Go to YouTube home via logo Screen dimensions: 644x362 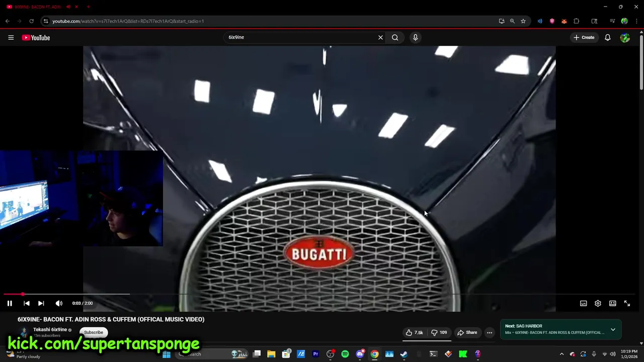pos(36,38)
